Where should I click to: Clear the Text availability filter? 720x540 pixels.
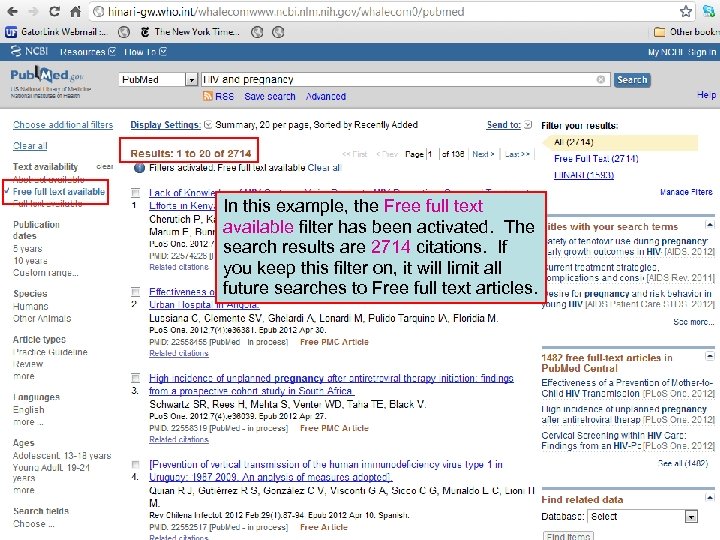point(105,167)
